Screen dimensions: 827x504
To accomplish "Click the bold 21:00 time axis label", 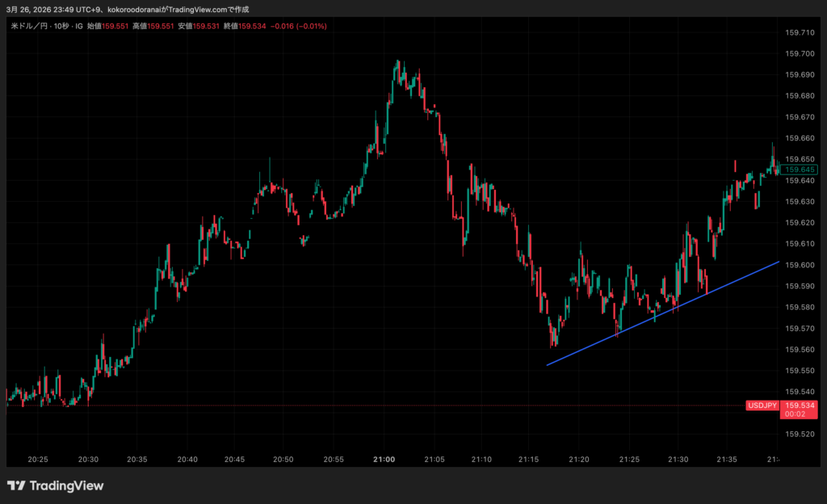I will click(384, 459).
